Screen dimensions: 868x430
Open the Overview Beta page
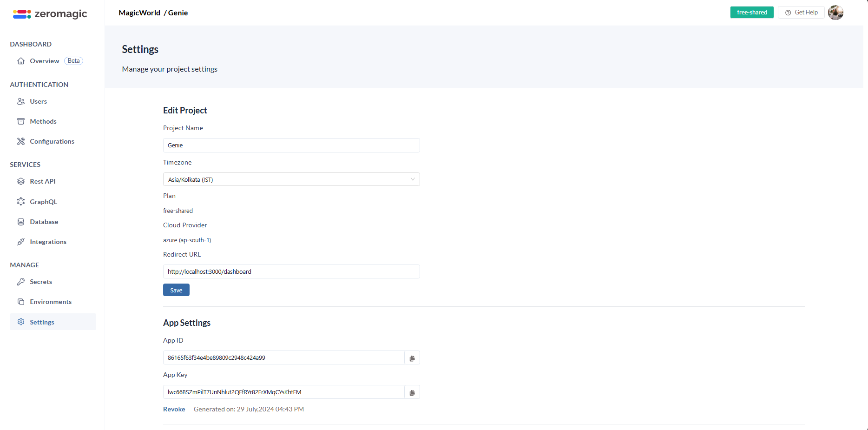(44, 61)
